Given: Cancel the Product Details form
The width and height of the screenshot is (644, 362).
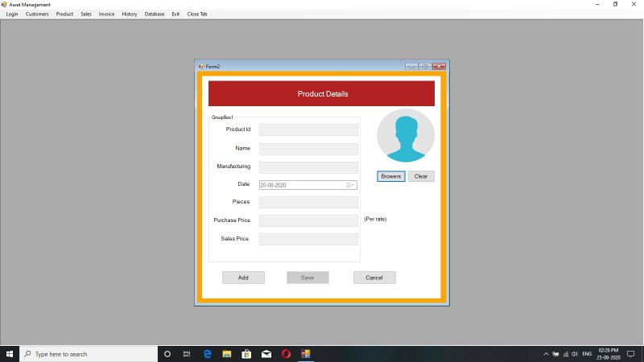Looking at the screenshot, I should [374, 278].
